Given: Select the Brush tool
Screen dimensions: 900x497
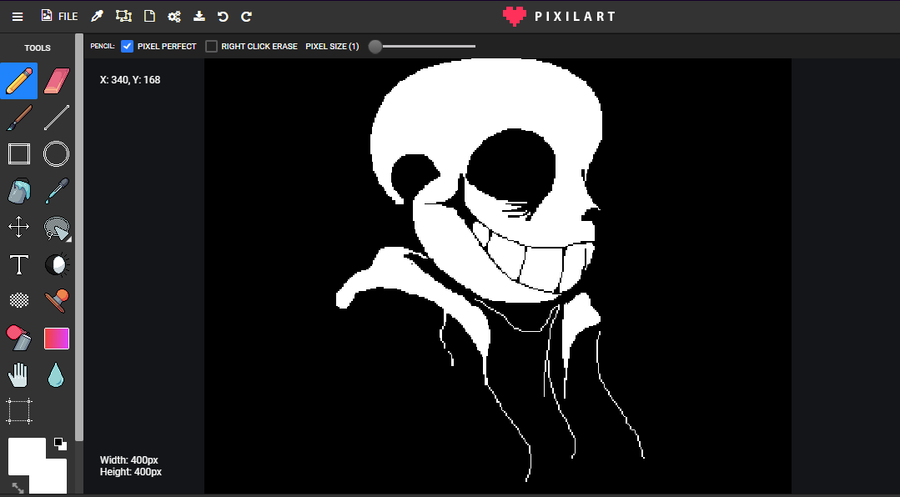Looking at the screenshot, I should (x=19, y=118).
